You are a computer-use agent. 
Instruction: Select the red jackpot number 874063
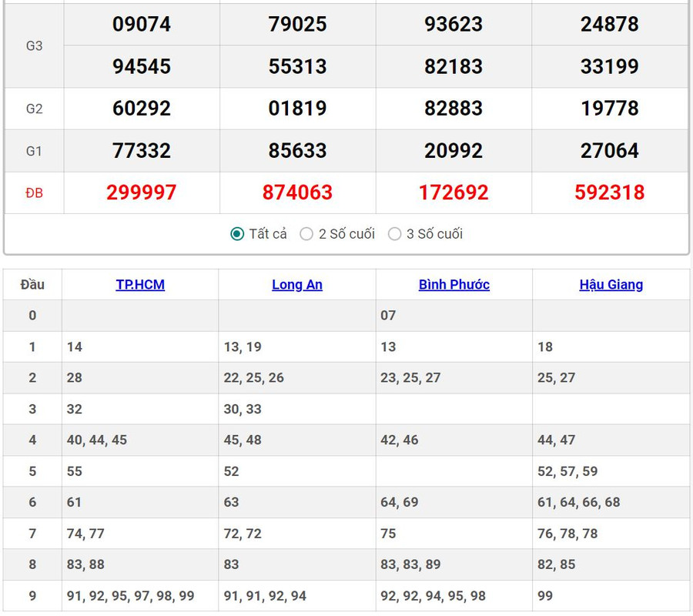(297, 192)
